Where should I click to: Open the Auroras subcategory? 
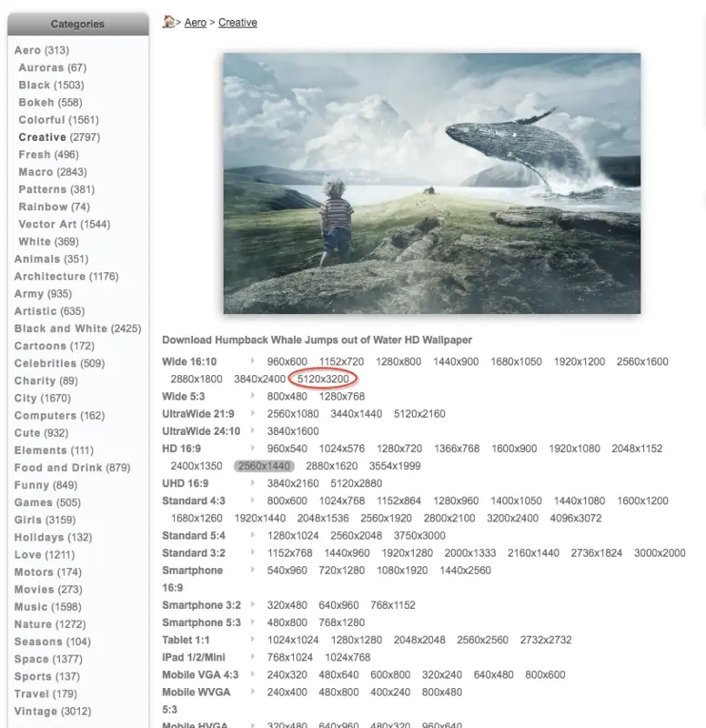tap(53, 67)
